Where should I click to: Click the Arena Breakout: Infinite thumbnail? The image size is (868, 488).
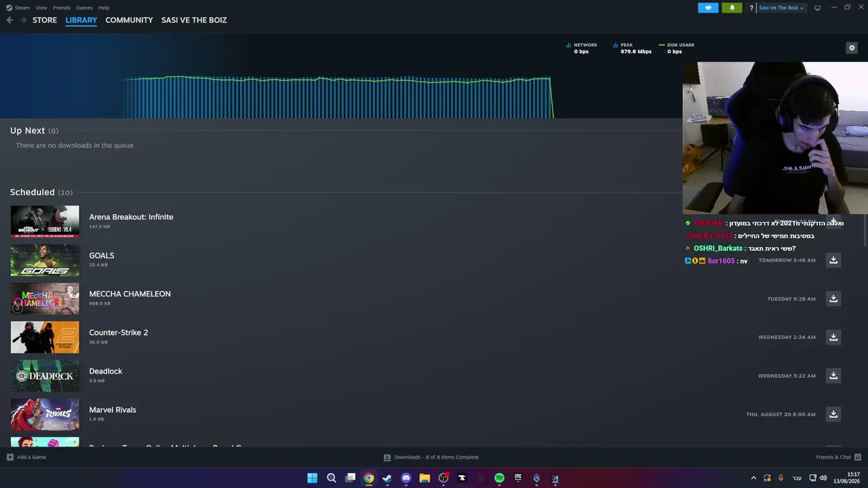tap(45, 222)
